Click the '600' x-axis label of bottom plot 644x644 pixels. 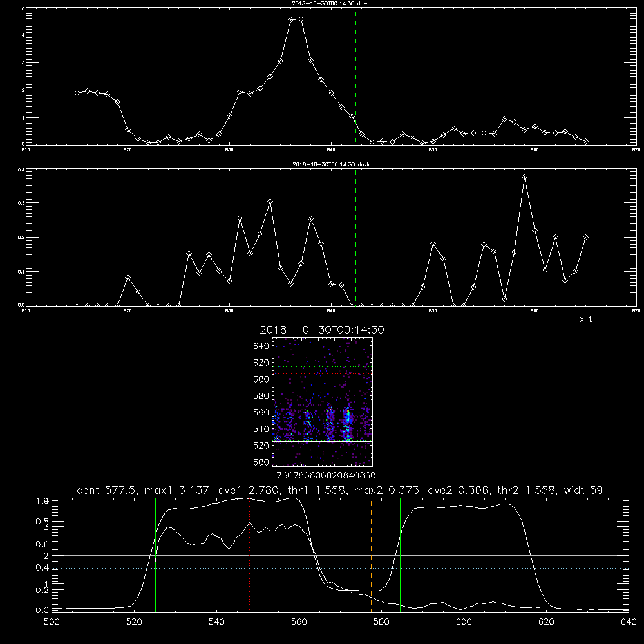(x=464, y=622)
